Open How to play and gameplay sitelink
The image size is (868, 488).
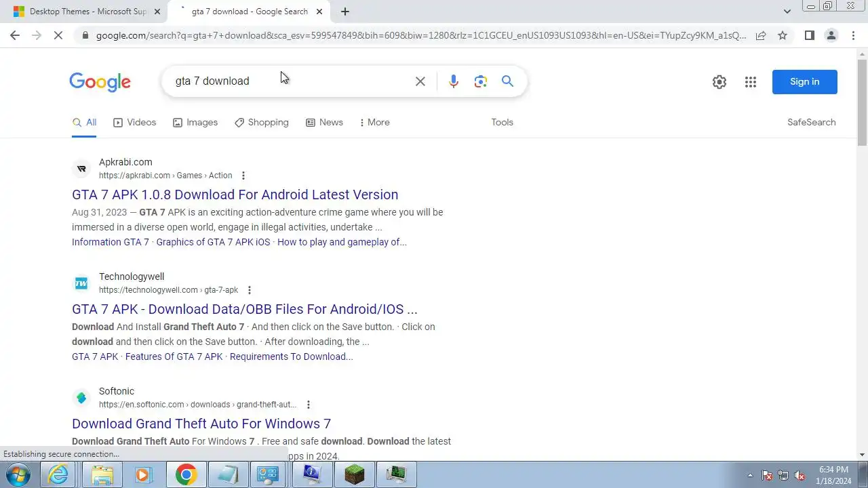point(342,242)
